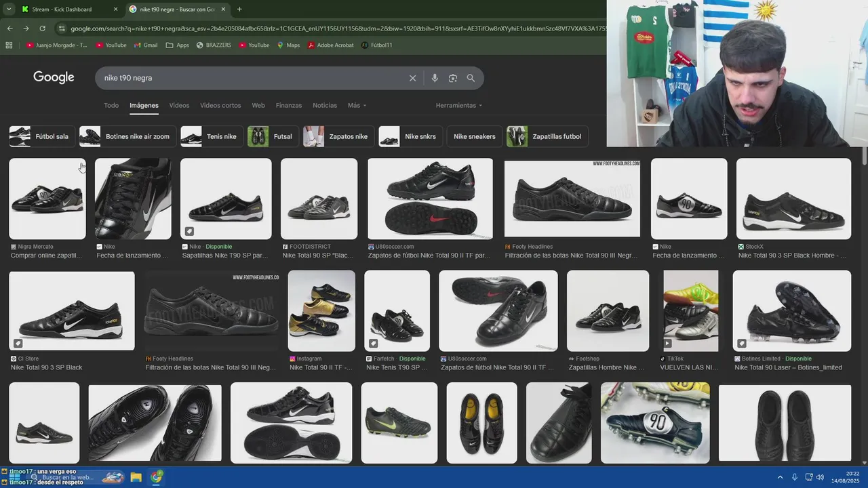Open the Farfetch Nike Tenis T90 image

click(x=397, y=310)
